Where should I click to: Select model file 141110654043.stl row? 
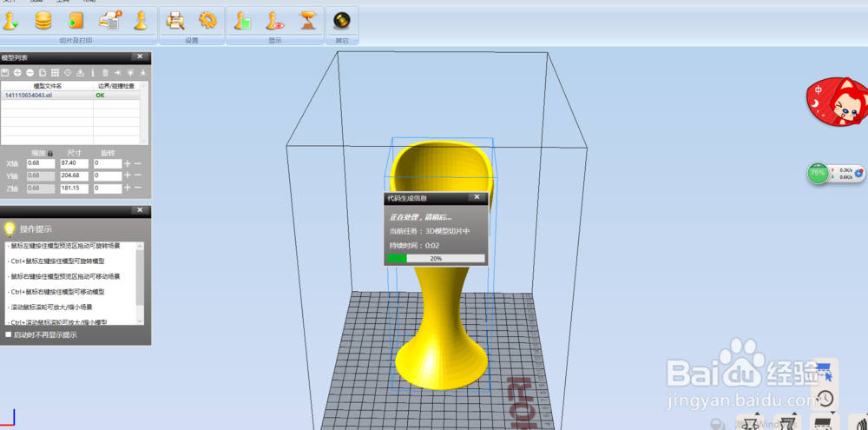coord(71,96)
